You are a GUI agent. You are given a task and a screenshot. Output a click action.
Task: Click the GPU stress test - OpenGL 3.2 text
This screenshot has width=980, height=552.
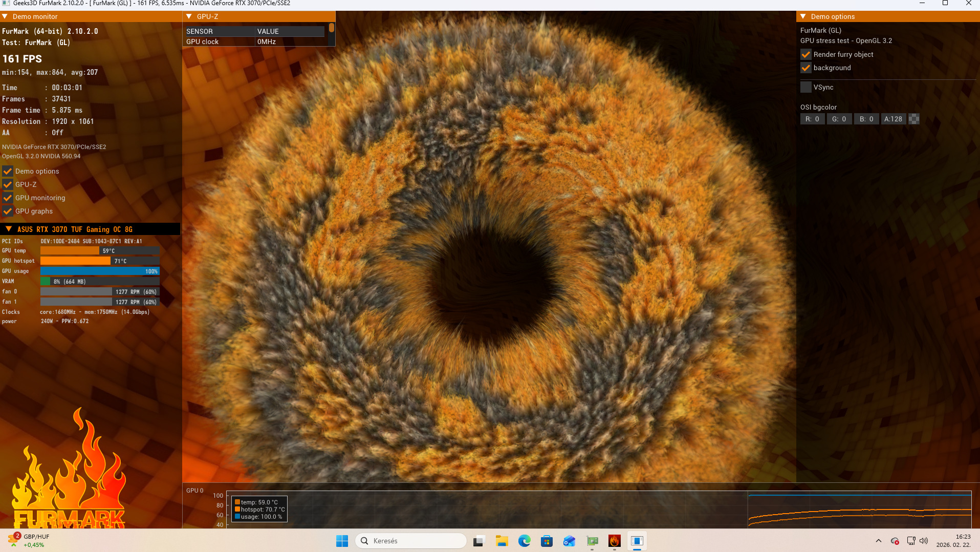coord(846,40)
